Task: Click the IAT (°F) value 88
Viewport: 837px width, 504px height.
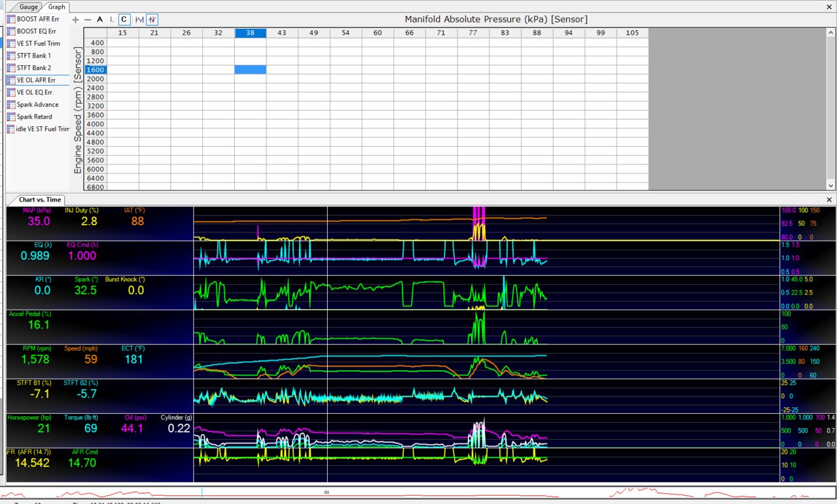Action: pyautogui.click(x=137, y=221)
